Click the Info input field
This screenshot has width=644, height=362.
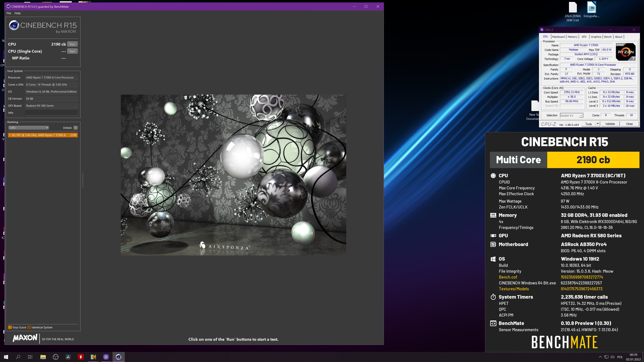pos(51,113)
